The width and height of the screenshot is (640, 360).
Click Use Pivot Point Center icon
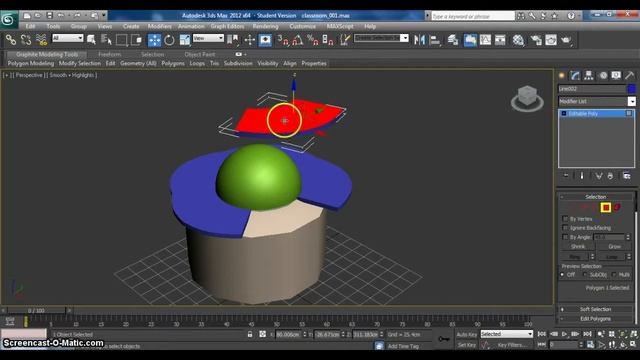[233, 40]
